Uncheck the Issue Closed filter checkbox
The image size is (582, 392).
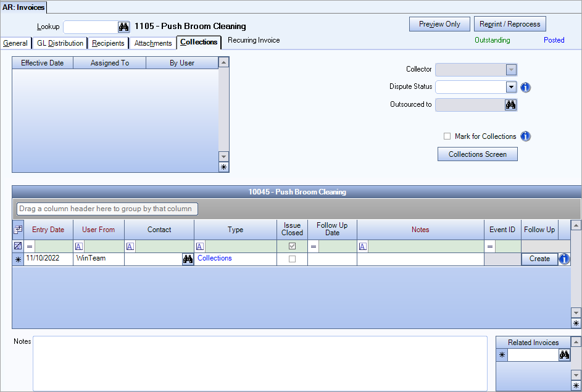tap(292, 246)
